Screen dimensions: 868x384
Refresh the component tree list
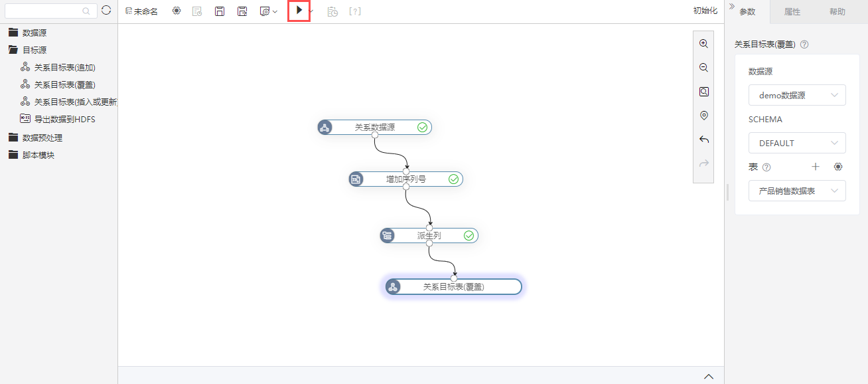click(106, 11)
